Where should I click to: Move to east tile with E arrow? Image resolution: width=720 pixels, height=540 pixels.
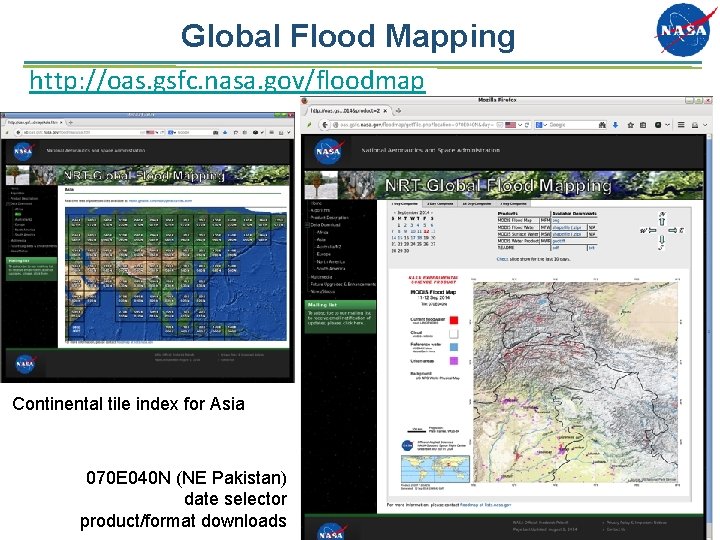pyautogui.click(x=675, y=230)
